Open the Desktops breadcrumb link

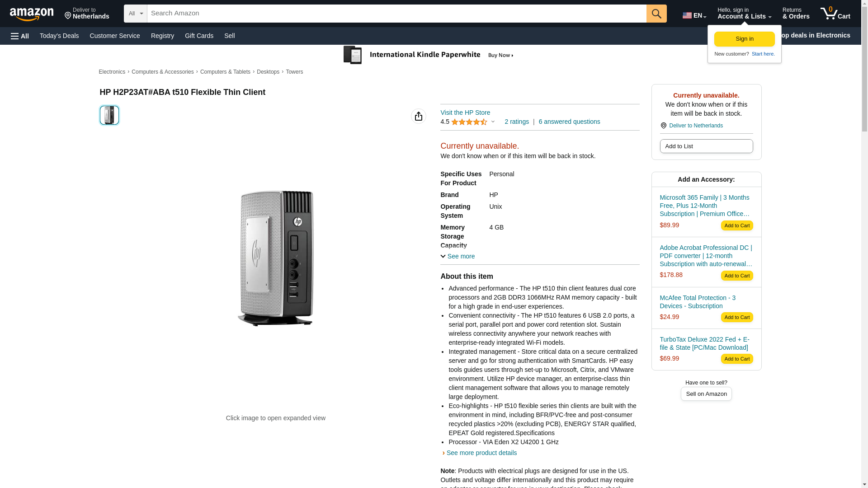click(x=268, y=72)
